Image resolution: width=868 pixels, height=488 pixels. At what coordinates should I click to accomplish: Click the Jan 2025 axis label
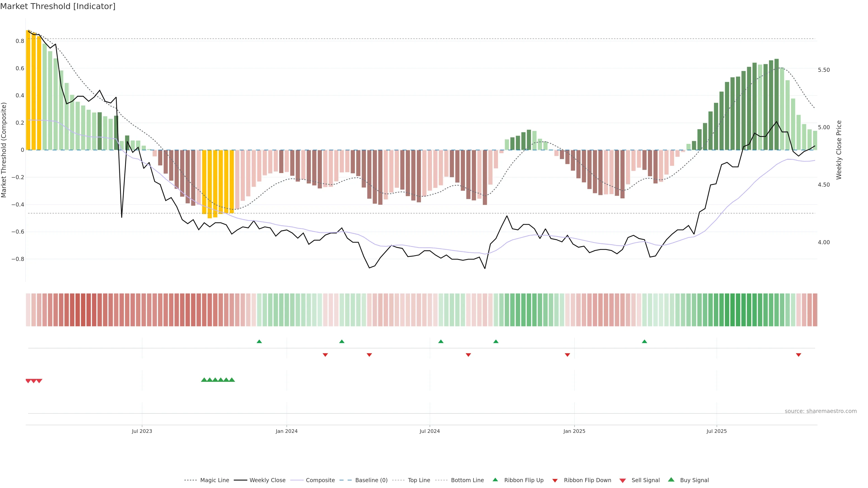[574, 431]
